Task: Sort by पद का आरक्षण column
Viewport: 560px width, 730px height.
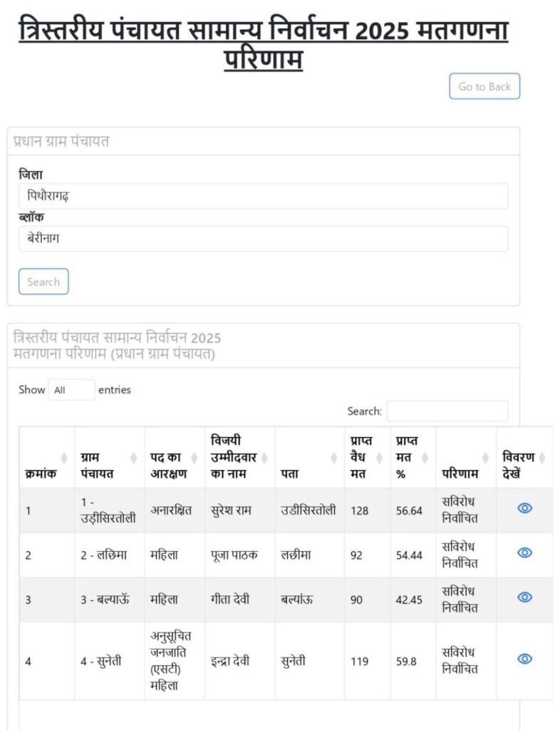Action: (x=194, y=458)
